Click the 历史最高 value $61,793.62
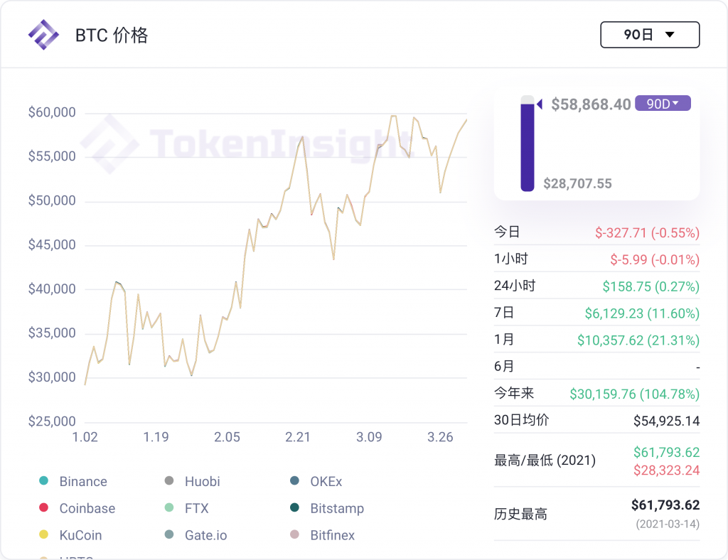 click(x=667, y=505)
